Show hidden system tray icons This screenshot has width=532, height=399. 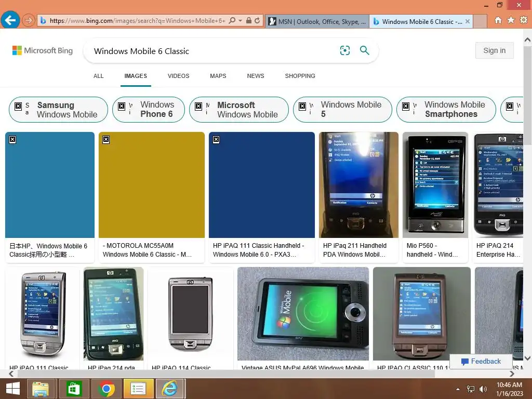(458, 389)
